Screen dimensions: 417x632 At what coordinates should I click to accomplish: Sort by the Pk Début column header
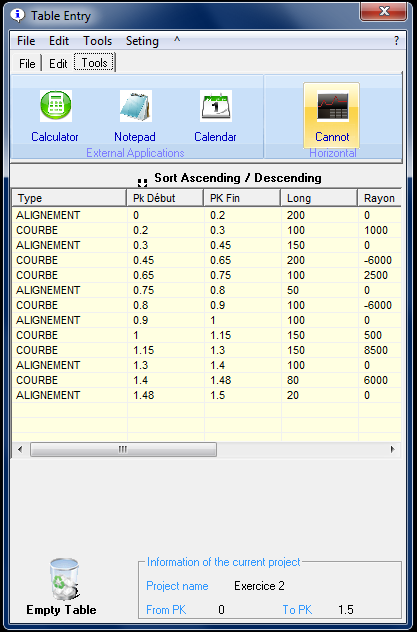pyautogui.click(x=165, y=198)
